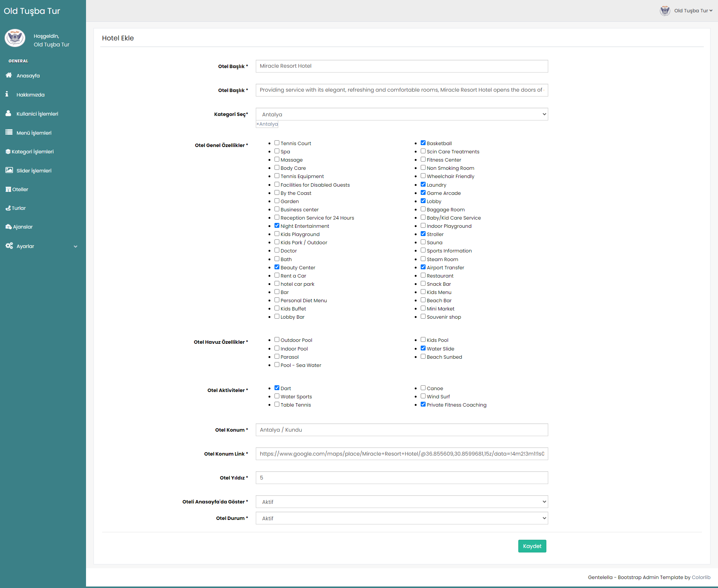
Task: Check the Tennis Court checkbox
Action: point(277,143)
